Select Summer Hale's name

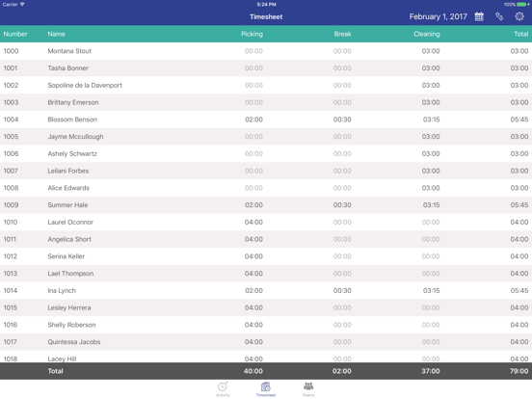pyautogui.click(x=67, y=205)
